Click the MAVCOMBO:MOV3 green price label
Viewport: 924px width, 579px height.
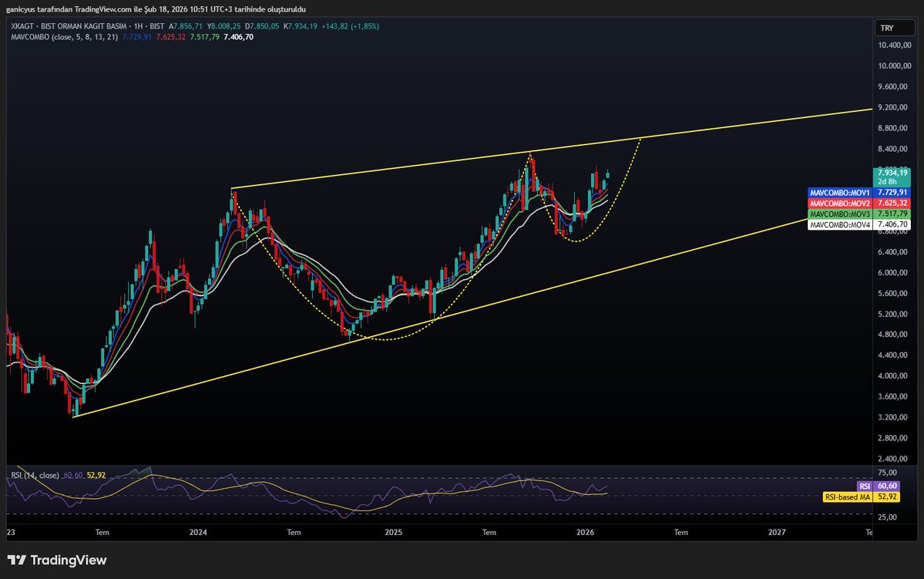point(859,214)
